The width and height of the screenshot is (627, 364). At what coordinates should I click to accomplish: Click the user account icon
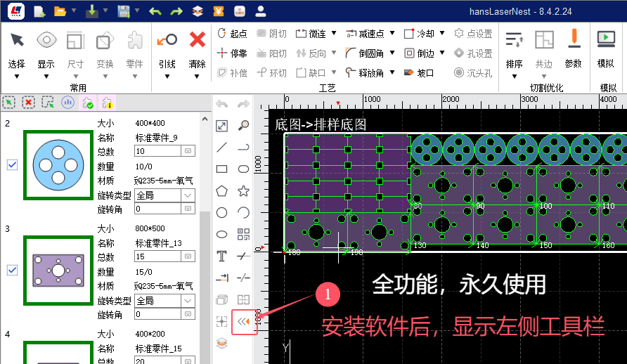[261, 11]
